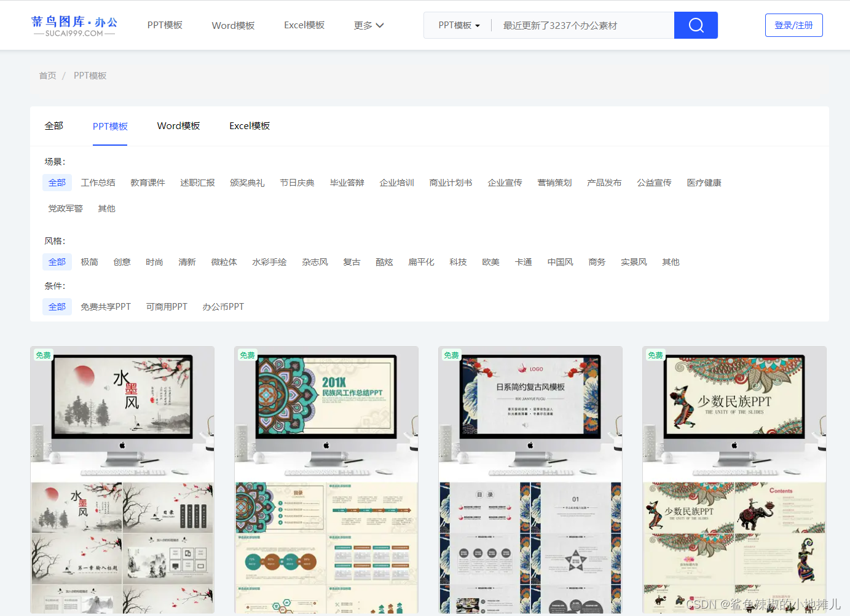The image size is (850, 616).
Task: Click the 水彩手绘 style filter
Action: [x=269, y=261]
